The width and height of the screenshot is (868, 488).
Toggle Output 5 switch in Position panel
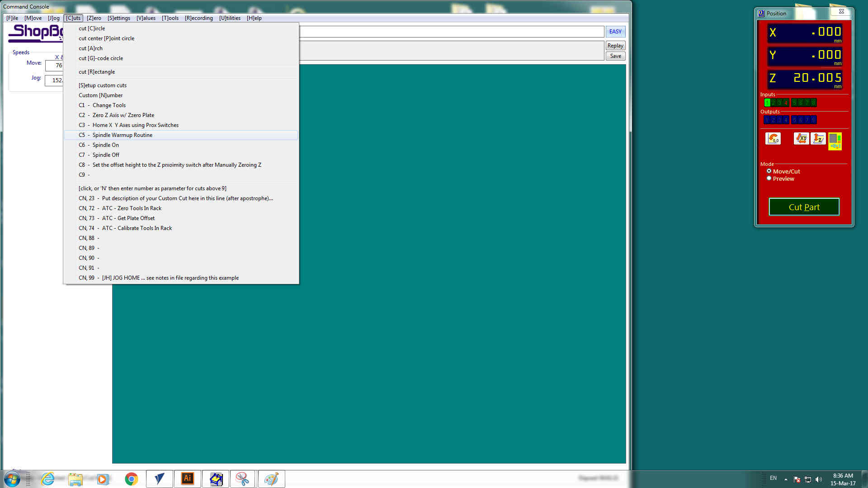tap(794, 120)
